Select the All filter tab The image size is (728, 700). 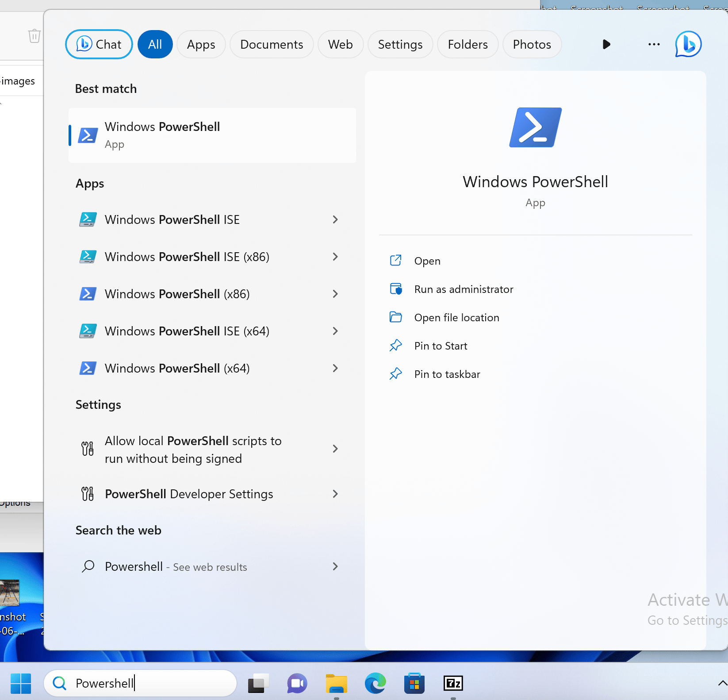[x=155, y=44]
